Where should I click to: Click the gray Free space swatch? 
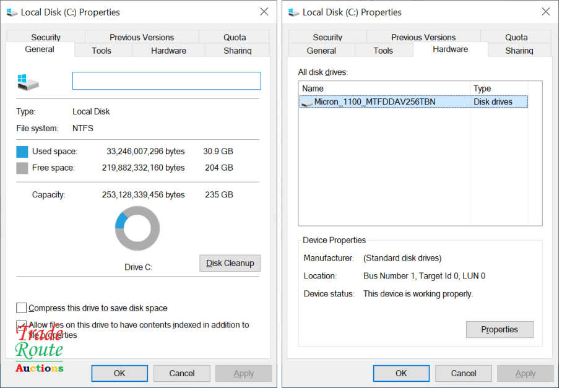(22, 168)
